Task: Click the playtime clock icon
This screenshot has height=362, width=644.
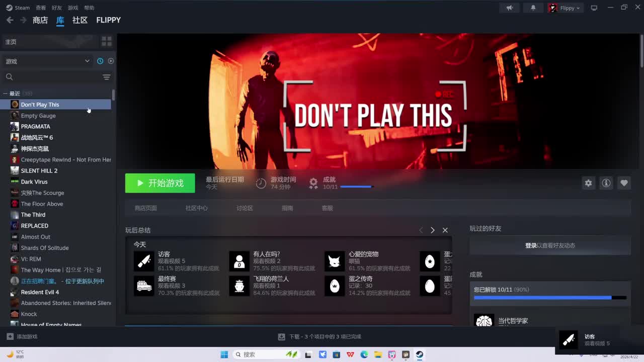Action: coord(261,183)
